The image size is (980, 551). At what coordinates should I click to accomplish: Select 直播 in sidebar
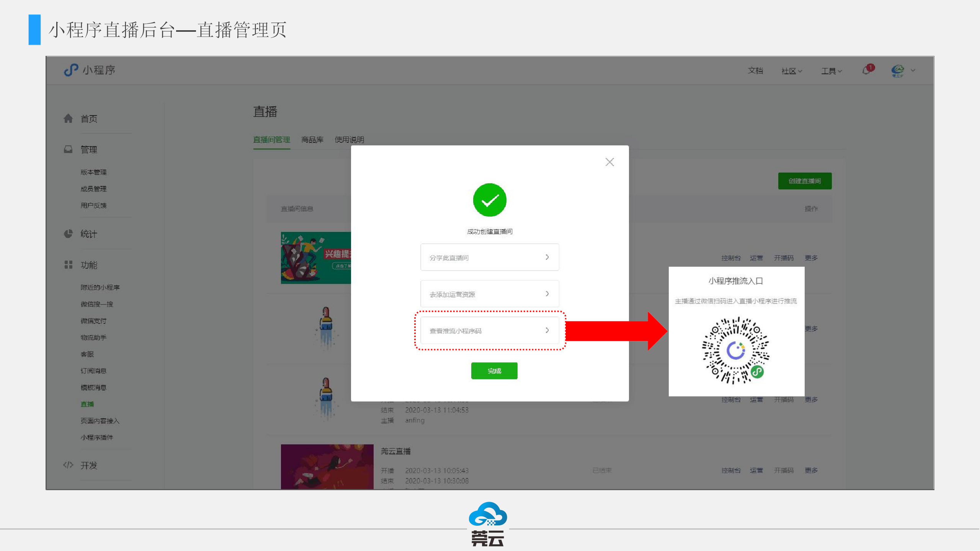[87, 404]
